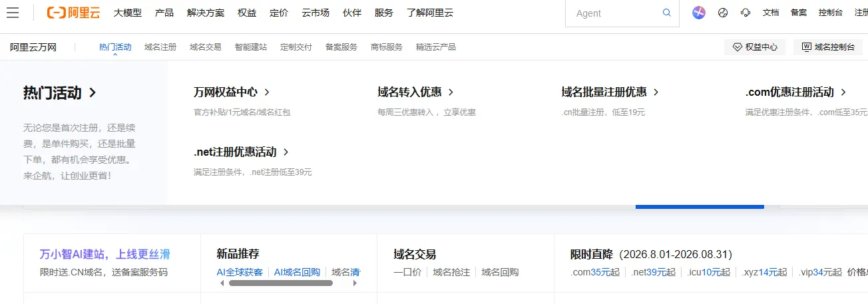Open the hamburger menu icon
The width and height of the screenshot is (868, 304).
[12, 13]
